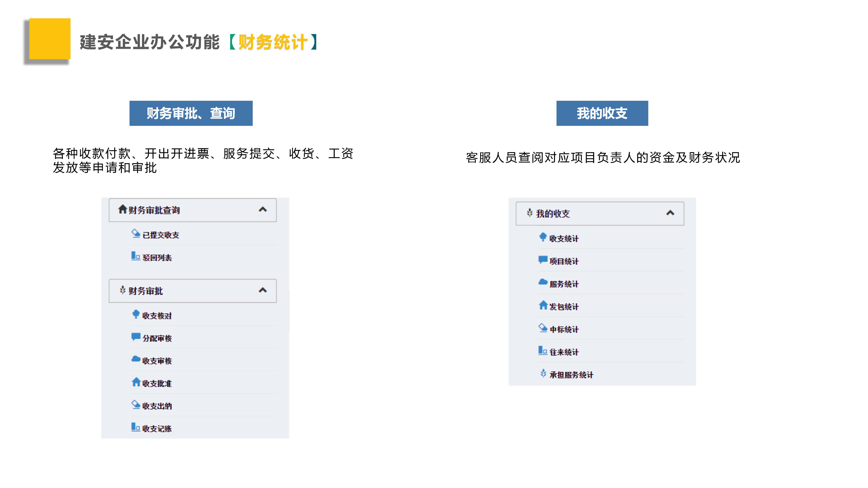Collapse the 财务审批查询 panel chevron
Viewport: 868px width, 488px height.
pos(262,209)
